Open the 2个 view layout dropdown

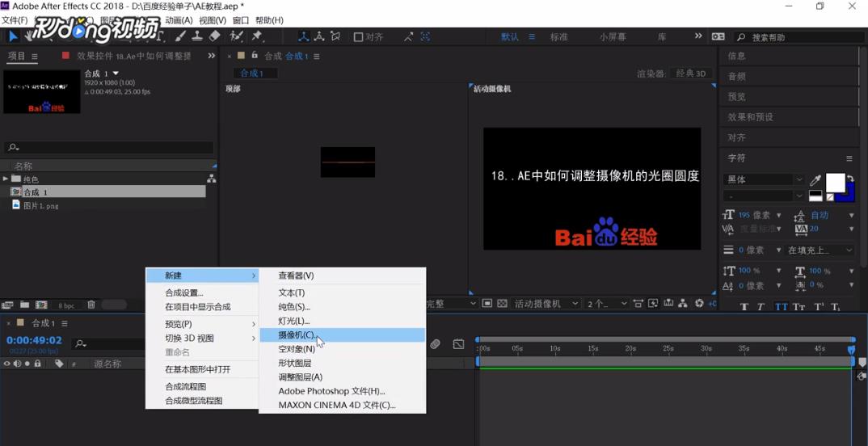point(607,303)
